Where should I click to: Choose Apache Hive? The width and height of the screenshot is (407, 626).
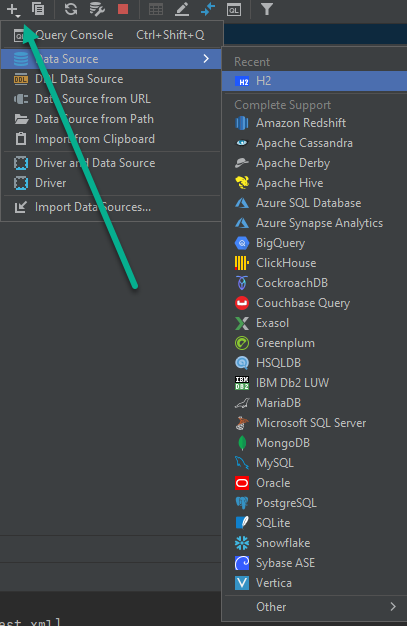click(x=314, y=183)
